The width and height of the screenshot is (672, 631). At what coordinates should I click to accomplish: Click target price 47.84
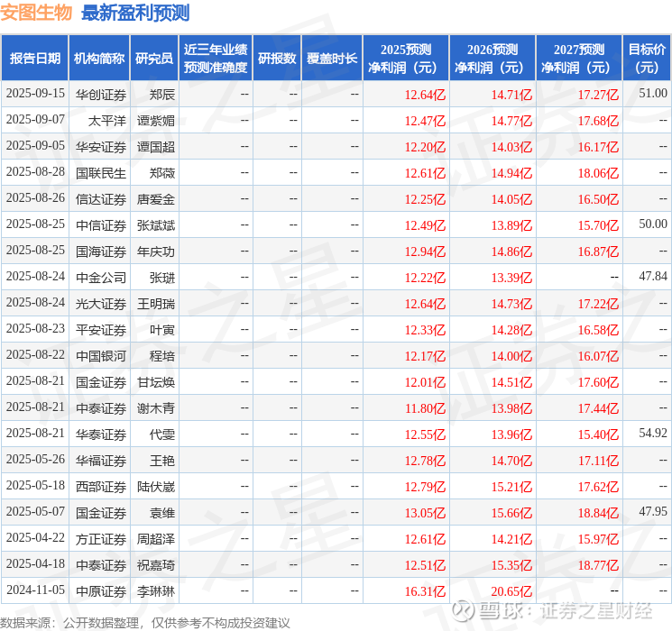(653, 277)
